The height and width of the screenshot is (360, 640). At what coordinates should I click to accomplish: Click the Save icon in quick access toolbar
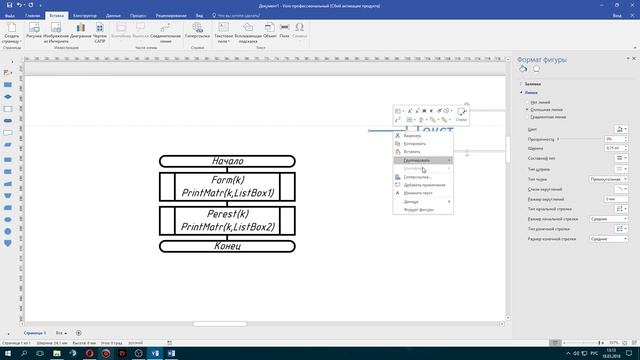[9, 5]
